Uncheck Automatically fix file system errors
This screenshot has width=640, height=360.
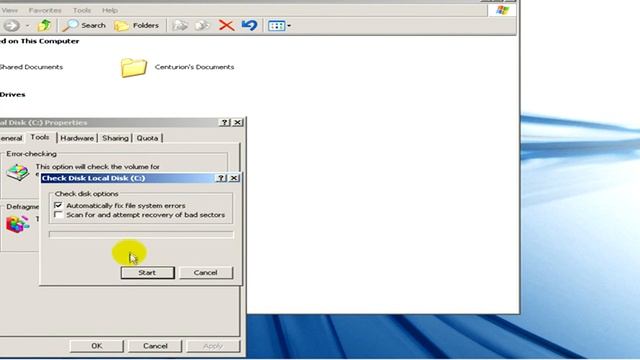click(58, 205)
